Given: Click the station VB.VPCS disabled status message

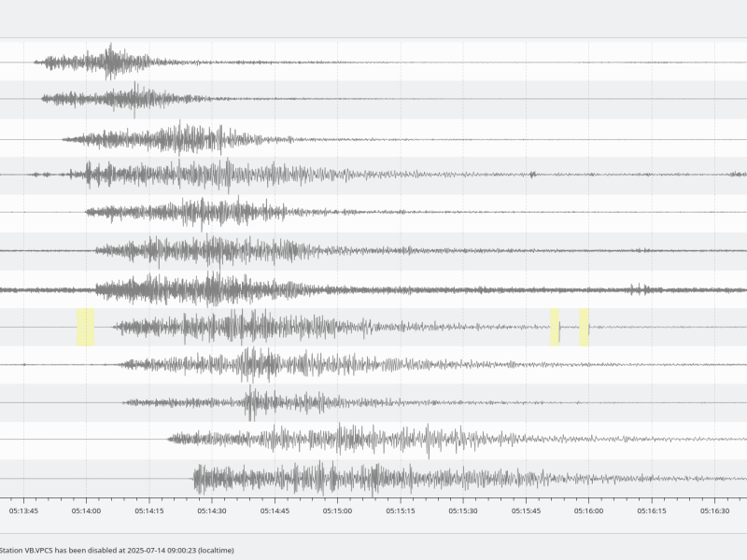Looking at the screenshot, I should click(x=117, y=550).
